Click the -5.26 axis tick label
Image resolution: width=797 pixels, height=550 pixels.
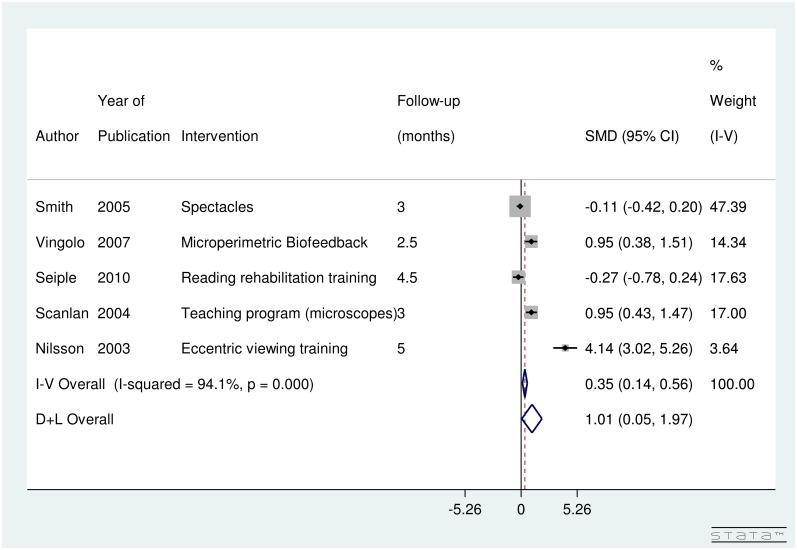click(x=465, y=509)
